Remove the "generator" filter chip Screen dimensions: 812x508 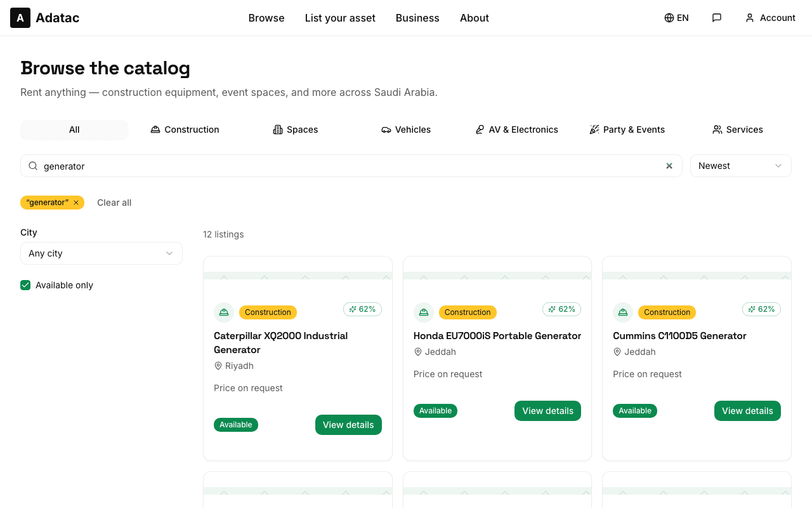click(x=76, y=203)
